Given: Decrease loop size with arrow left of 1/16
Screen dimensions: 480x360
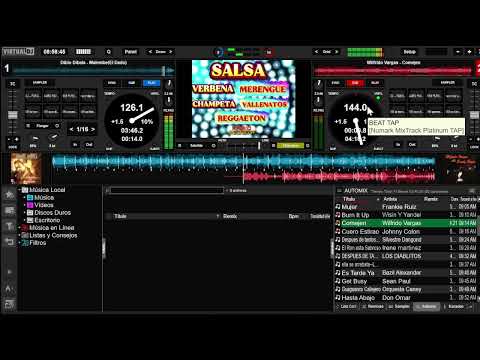Looking at the screenshot, I should 71,129.
